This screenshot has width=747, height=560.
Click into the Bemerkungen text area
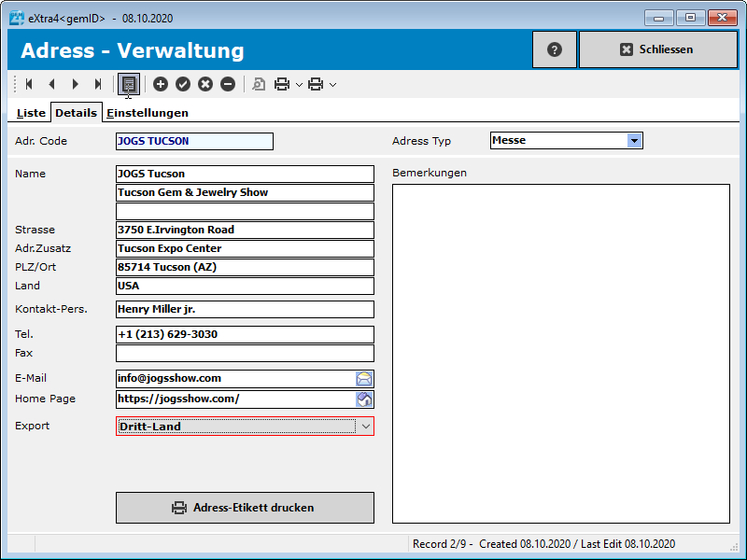[x=560, y=353]
